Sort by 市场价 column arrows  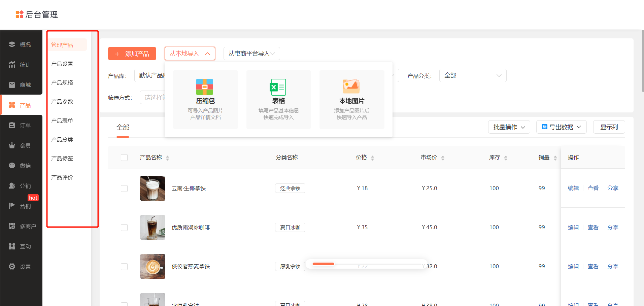[x=443, y=158]
